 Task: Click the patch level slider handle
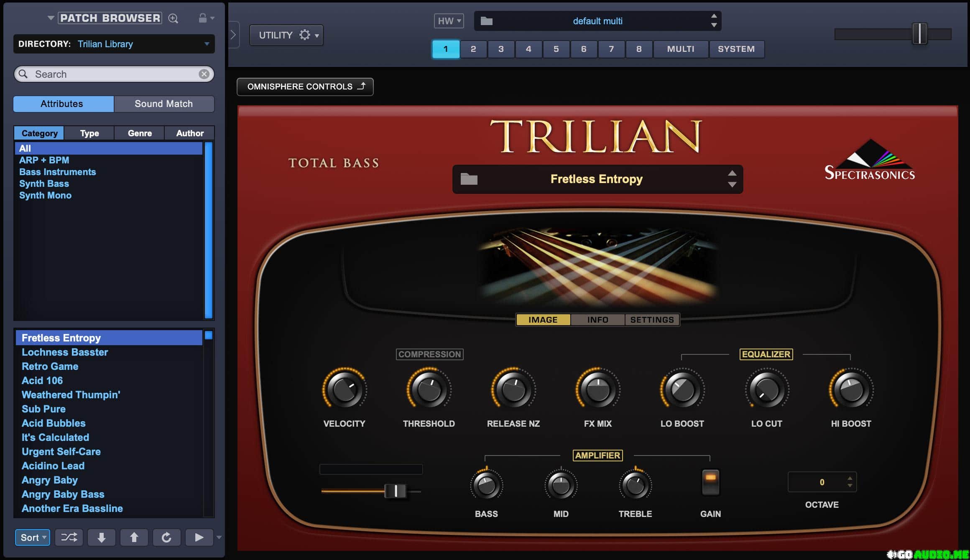(x=395, y=491)
